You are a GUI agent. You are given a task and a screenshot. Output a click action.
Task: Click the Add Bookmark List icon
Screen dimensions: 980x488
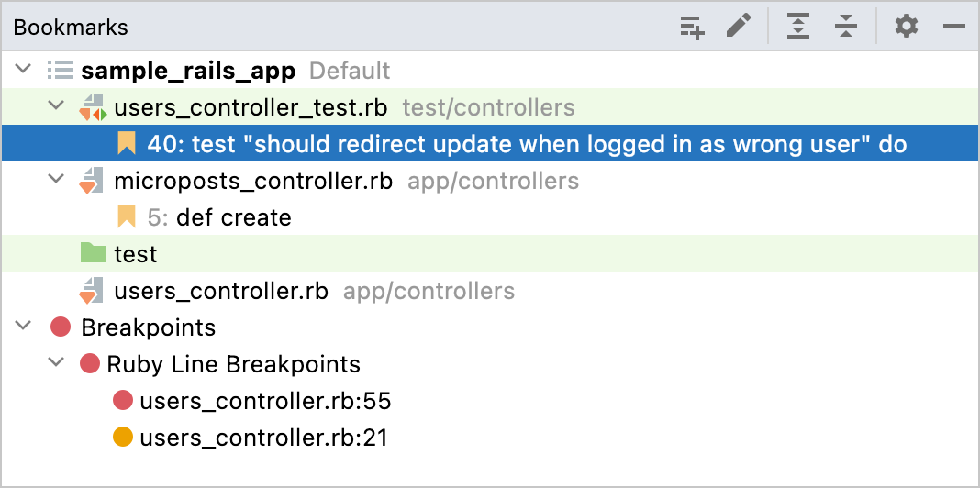[x=692, y=28]
